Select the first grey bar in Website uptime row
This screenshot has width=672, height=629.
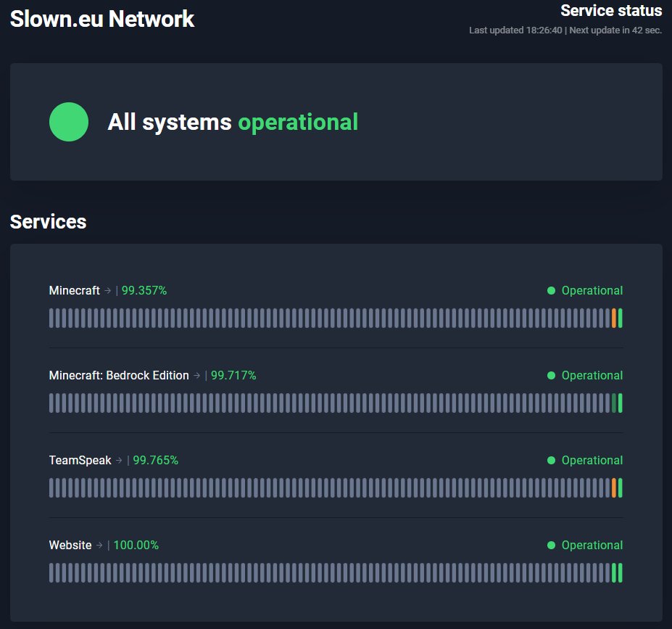click(x=51, y=573)
